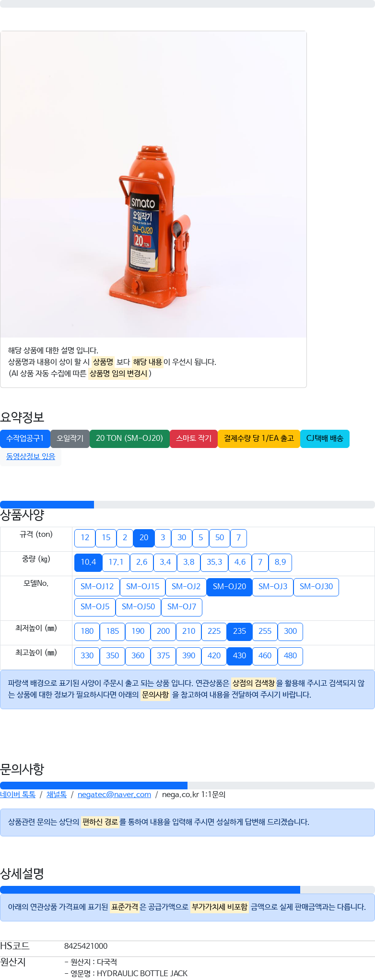Select the 수작업공구1 category tag
375x980 pixels.
click(x=25, y=438)
